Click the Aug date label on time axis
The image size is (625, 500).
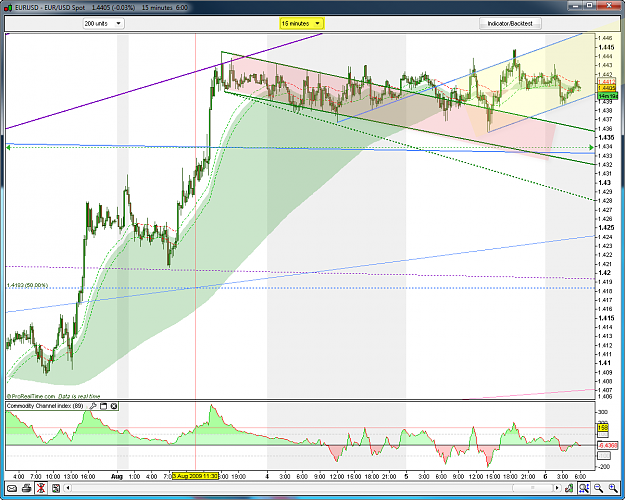pos(117,476)
